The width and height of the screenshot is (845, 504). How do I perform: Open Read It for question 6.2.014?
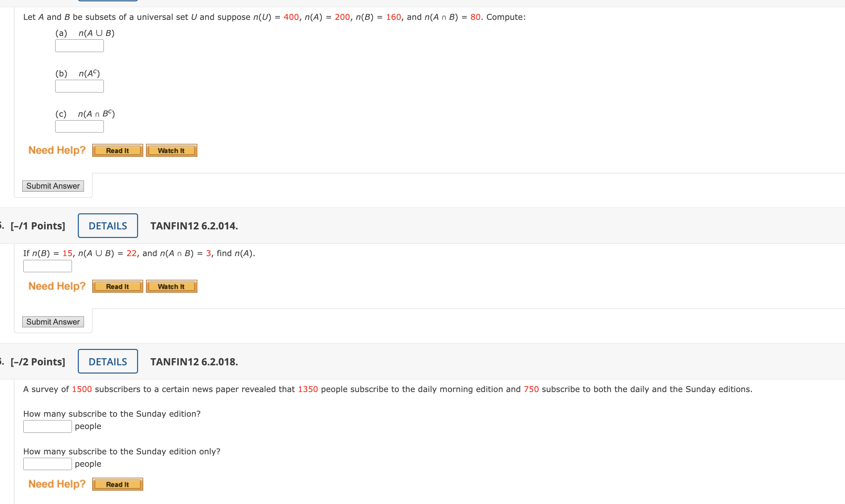click(x=118, y=286)
